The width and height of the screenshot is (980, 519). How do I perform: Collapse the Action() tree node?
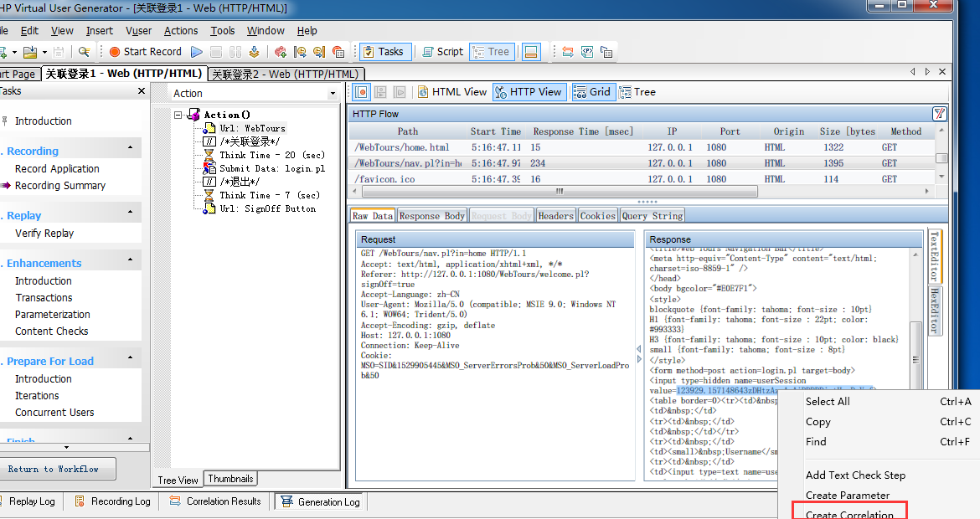178,115
